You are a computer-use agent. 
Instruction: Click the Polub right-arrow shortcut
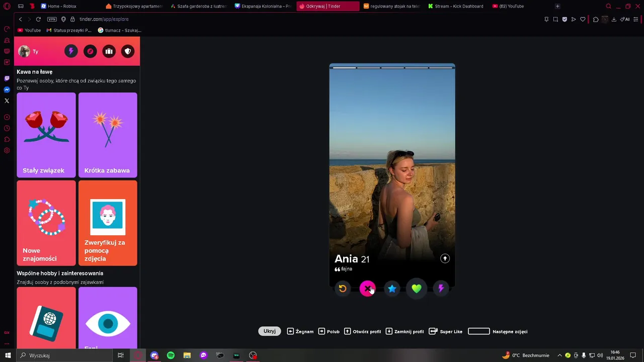coord(329,331)
